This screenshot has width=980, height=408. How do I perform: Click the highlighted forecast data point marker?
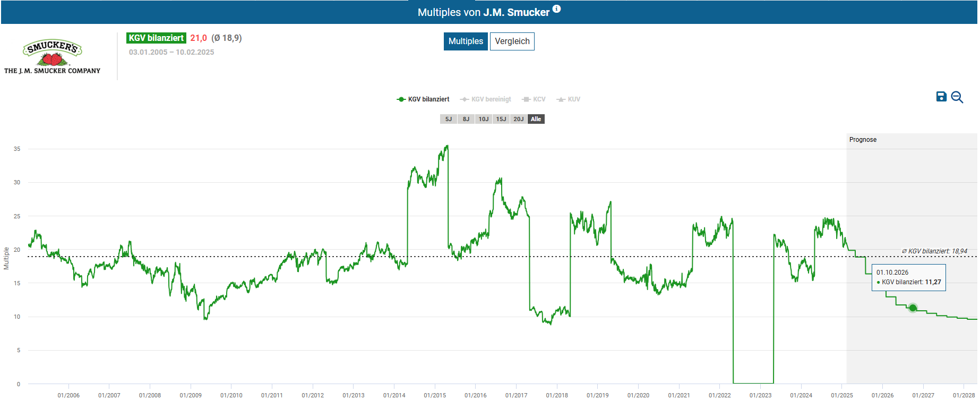click(913, 308)
